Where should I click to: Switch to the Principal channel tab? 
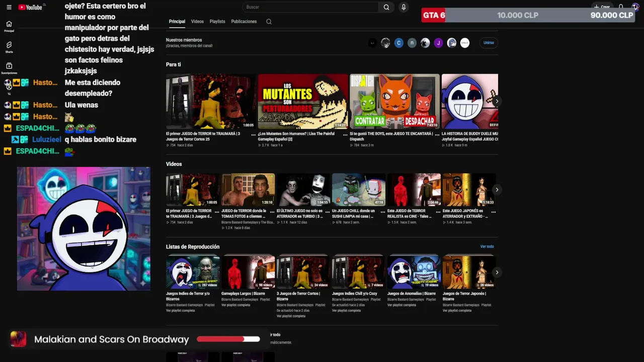click(177, 22)
